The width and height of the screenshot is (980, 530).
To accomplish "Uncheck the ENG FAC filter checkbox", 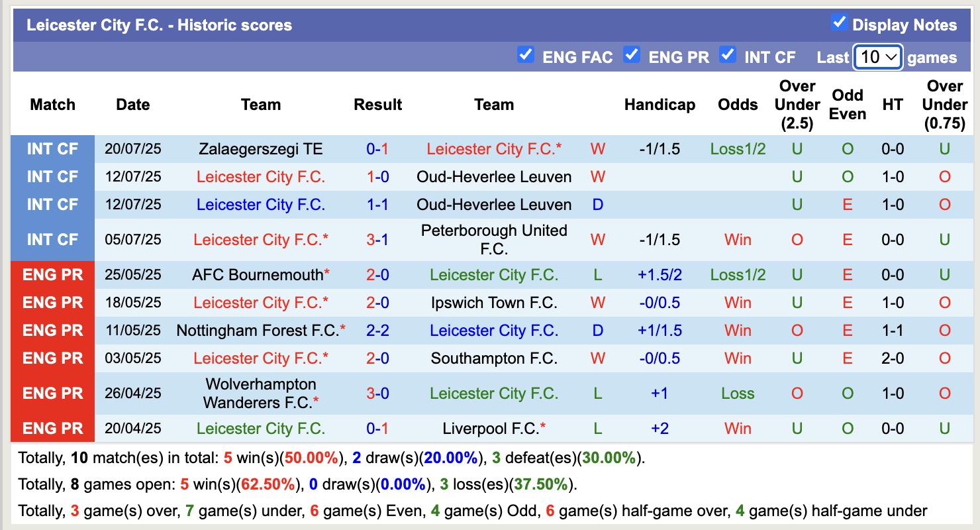I will (526, 55).
